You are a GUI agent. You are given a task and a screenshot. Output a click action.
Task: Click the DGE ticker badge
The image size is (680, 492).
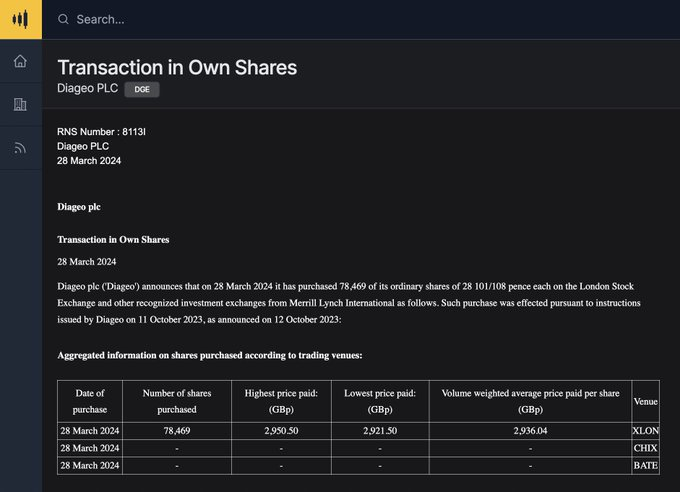click(142, 89)
